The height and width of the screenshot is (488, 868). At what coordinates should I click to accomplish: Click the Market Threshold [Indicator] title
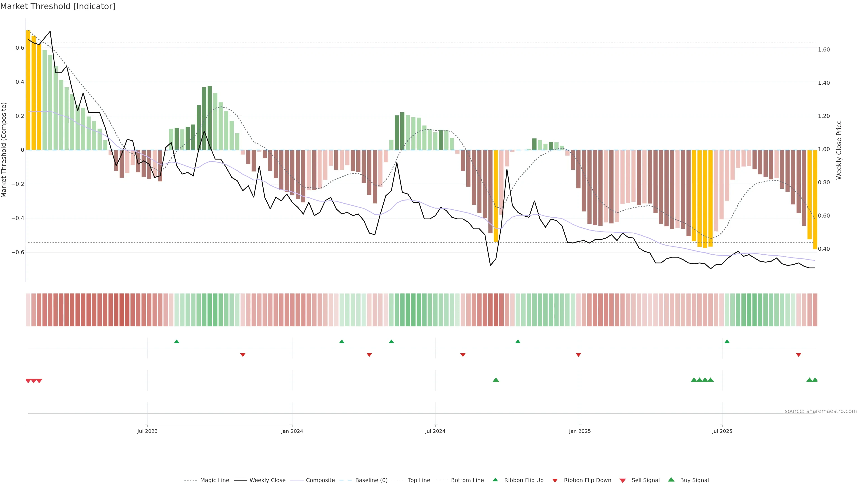[58, 6]
